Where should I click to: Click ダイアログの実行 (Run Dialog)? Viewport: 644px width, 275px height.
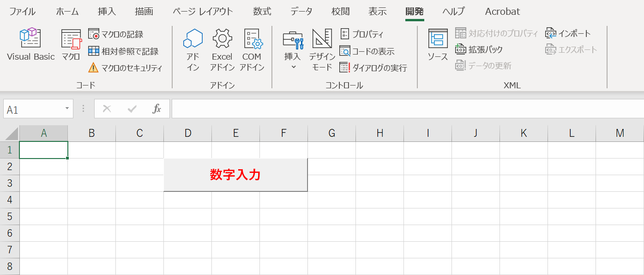click(374, 67)
